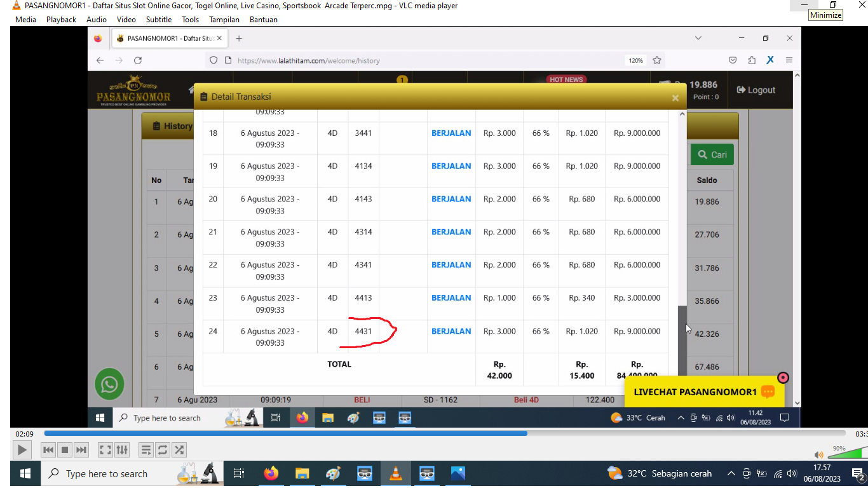868x488 pixels.
Task: Open the Media menu dropdown
Action: click(25, 20)
